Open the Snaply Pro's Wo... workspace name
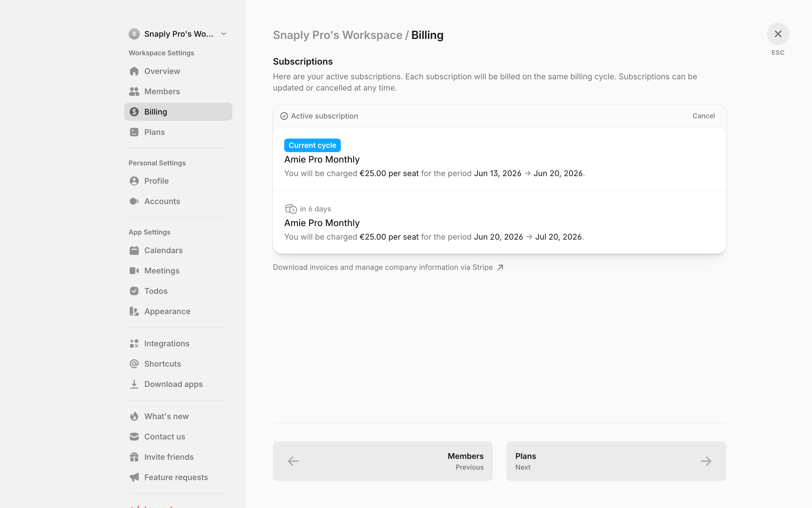Screen dimensions: 812x508 click(178, 34)
